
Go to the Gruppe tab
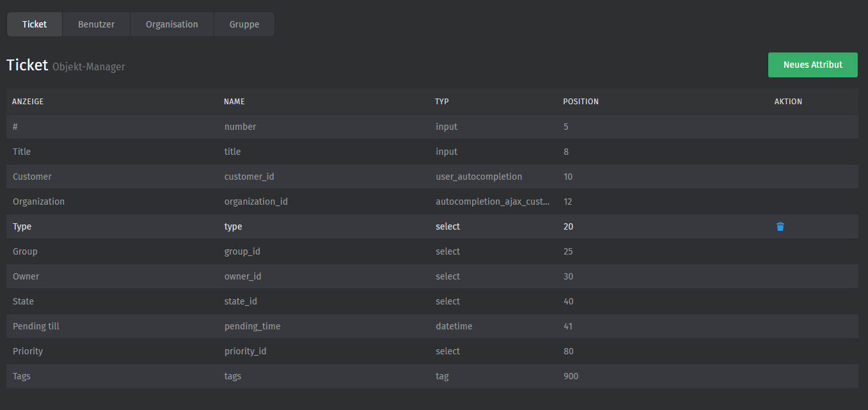point(244,24)
